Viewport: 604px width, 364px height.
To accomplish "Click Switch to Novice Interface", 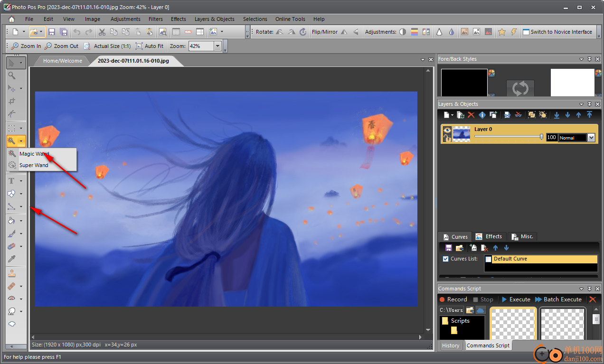I will coord(557,32).
